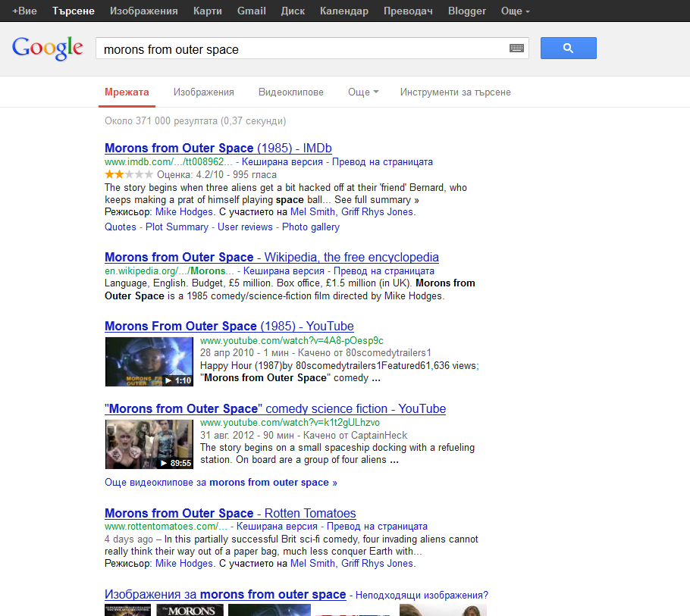Click Превод на страницата for the IMDb result

(382, 162)
